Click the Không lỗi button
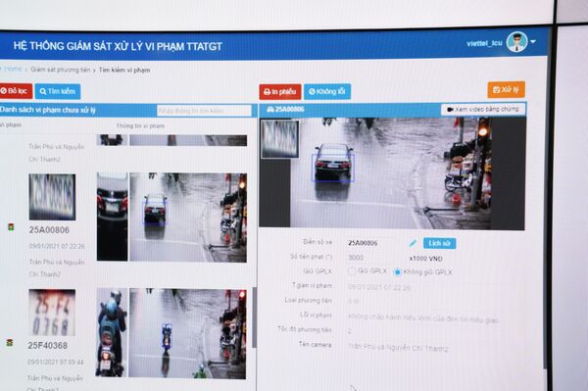Image resolution: width=588 pixels, height=391 pixels. coord(327,91)
